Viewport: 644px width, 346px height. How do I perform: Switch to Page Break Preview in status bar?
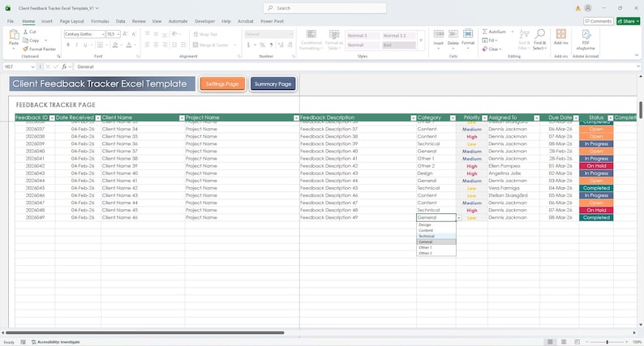click(577, 342)
